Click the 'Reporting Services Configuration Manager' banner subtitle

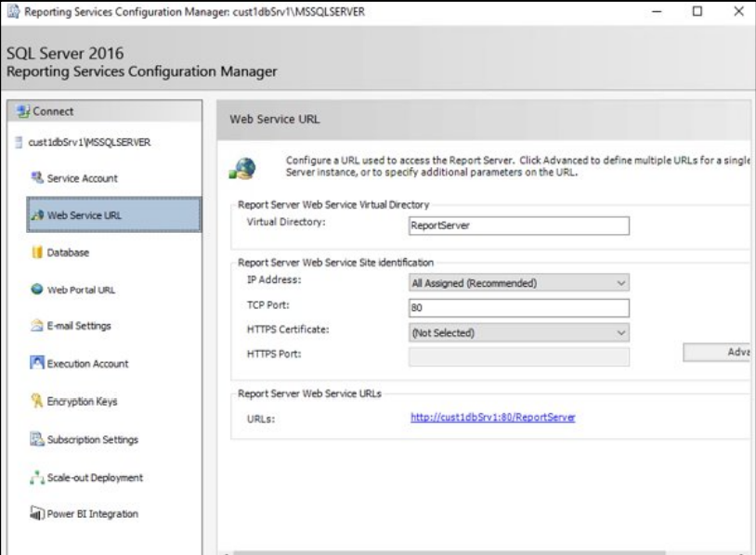[142, 71]
